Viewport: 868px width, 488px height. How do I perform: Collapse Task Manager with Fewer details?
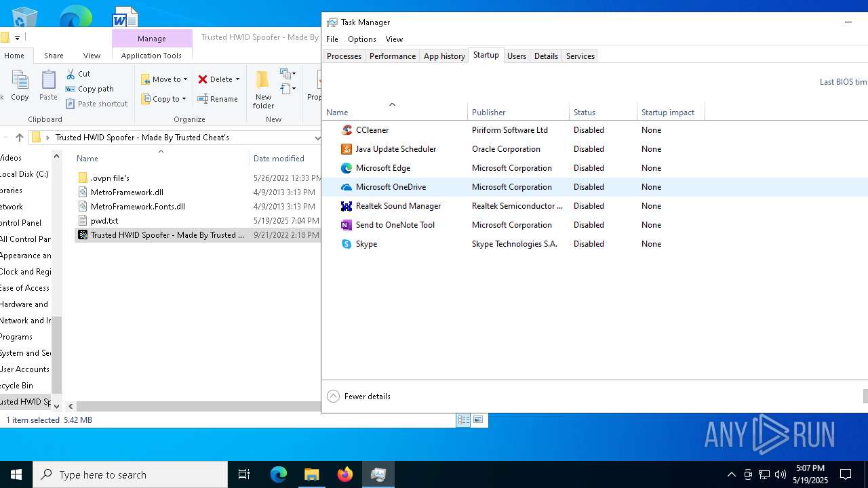click(x=359, y=396)
